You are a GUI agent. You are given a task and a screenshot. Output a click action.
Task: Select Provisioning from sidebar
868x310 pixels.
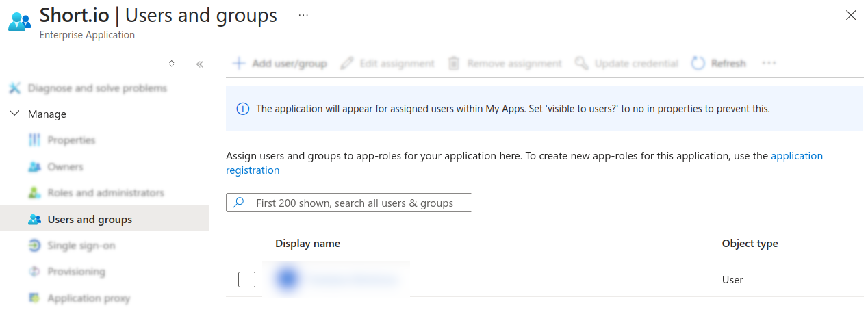[x=76, y=272]
